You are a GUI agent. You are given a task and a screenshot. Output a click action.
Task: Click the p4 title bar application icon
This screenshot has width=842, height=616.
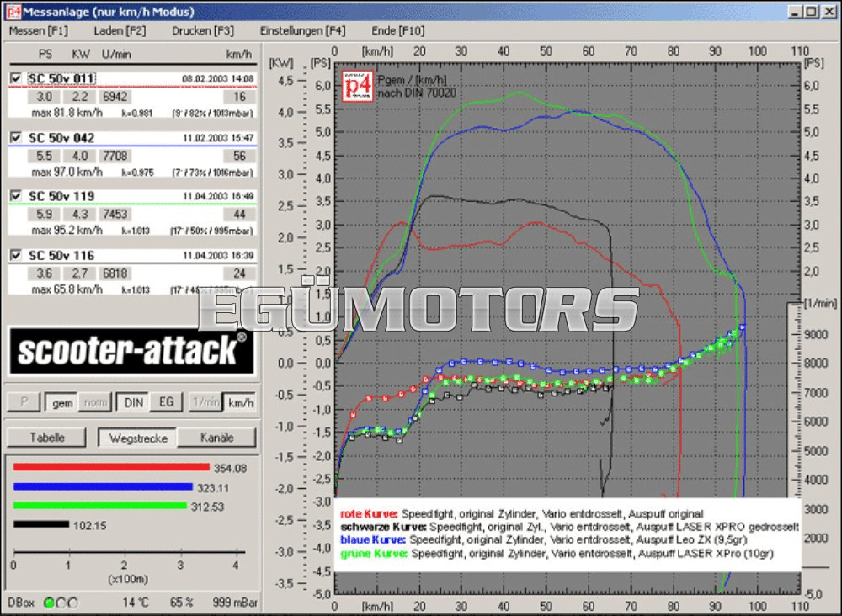(x=11, y=11)
